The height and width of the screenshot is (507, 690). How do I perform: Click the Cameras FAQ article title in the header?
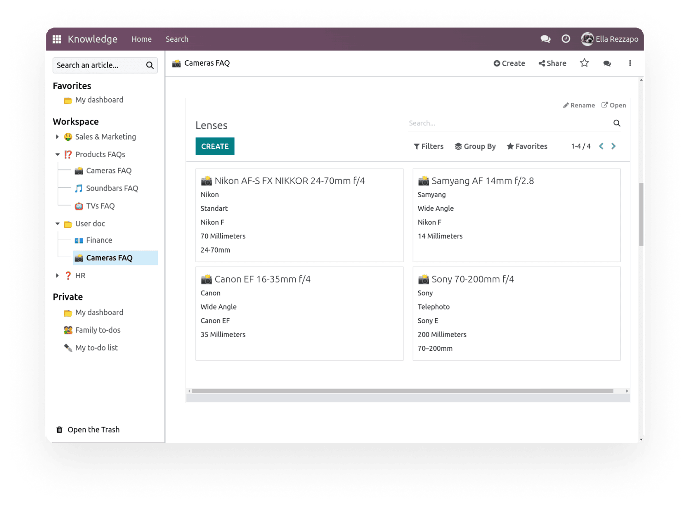click(x=207, y=63)
